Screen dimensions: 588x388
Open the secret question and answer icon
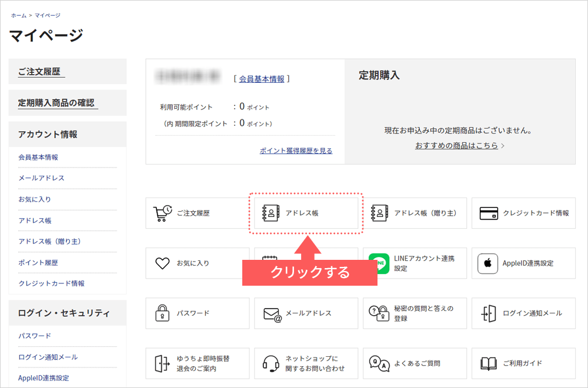click(379, 313)
